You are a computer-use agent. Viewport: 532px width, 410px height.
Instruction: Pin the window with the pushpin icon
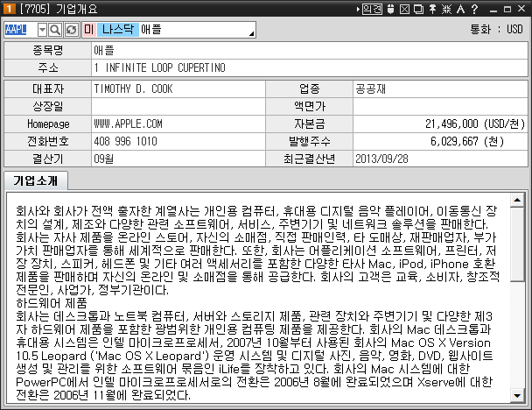pyautogui.click(x=432, y=9)
